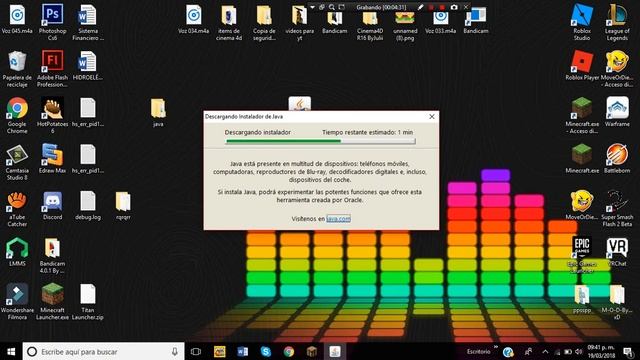Select the Cinema4D R16 ByJulii folder
The width and height of the screenshot is (640, 360).
click(x=370, y=25)
